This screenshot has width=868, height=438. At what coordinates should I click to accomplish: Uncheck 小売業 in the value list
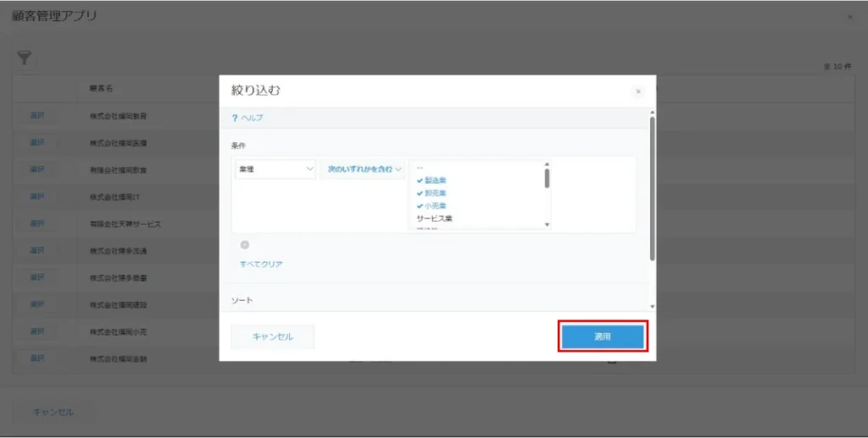[431, 206]
